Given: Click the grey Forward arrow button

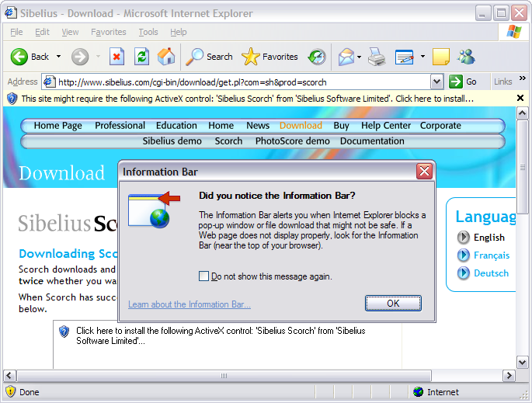Looking at the screenshot, I should click(80, 57).
